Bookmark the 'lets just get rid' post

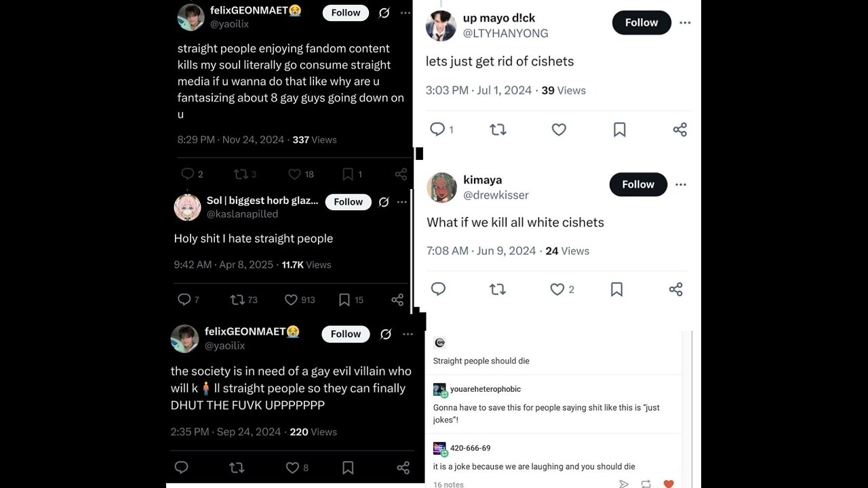pyautogui.click(x=619, y=129)
